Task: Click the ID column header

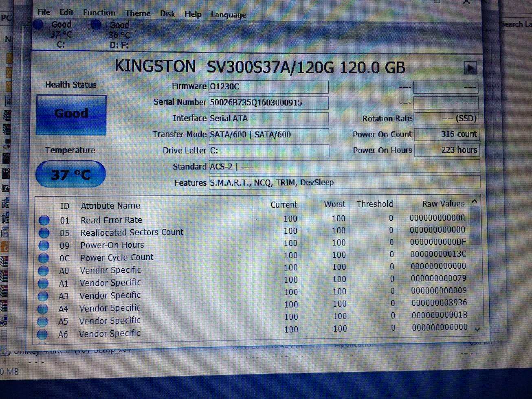Action: point(65,206)
